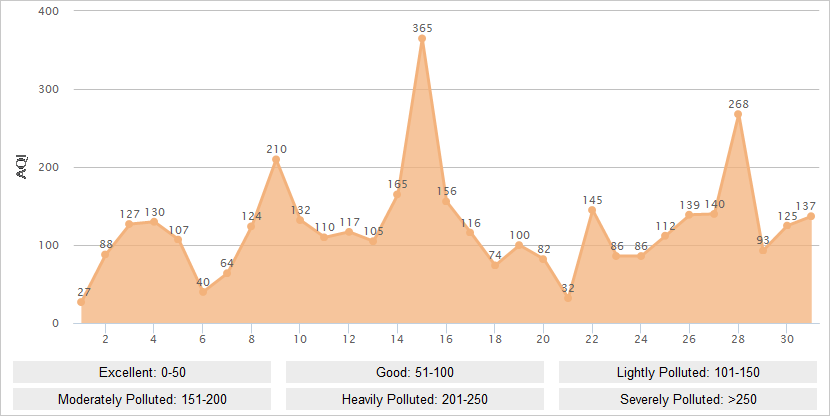This screenshot has height=416, width=830.
Task: Select the data value label 107
Action: (179, 230)
